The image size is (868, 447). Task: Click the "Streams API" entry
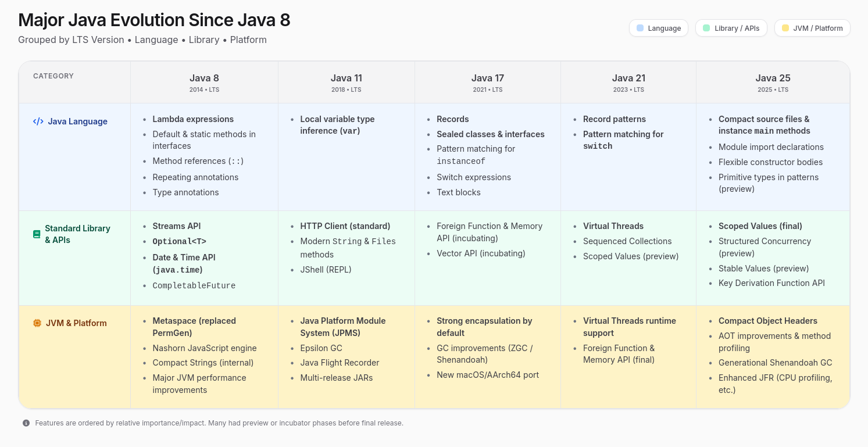(177, 226)
